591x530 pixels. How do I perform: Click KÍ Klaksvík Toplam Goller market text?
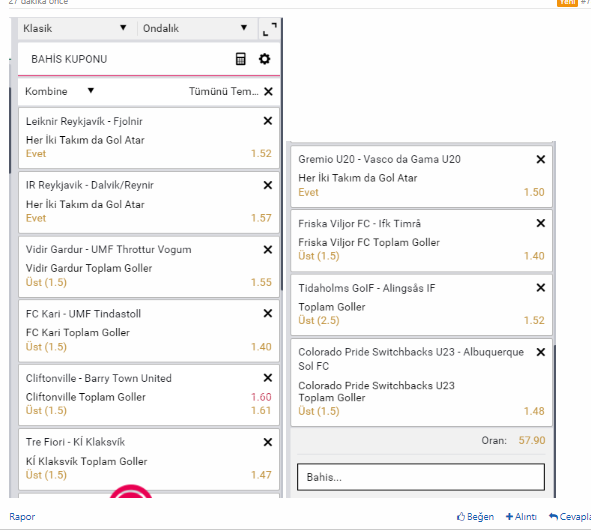[86, 461]
